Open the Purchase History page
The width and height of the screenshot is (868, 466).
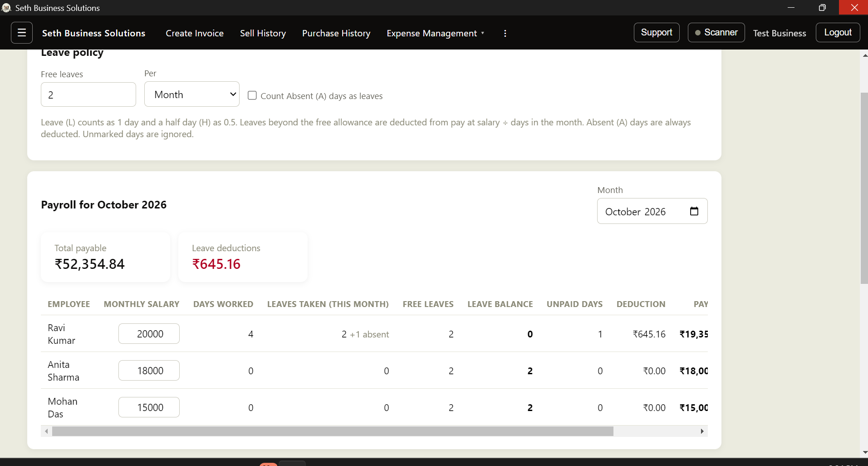click(x=336, y=33)
